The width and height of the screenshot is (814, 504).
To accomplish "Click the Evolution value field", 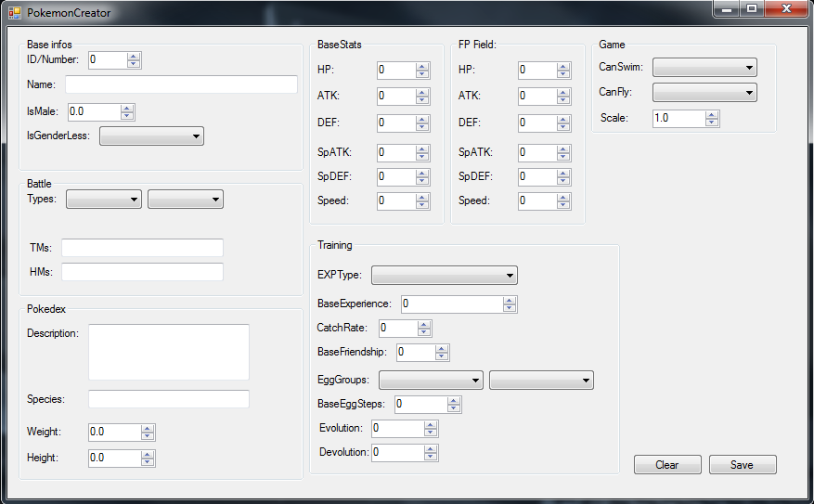I will (x=398, y=429).
